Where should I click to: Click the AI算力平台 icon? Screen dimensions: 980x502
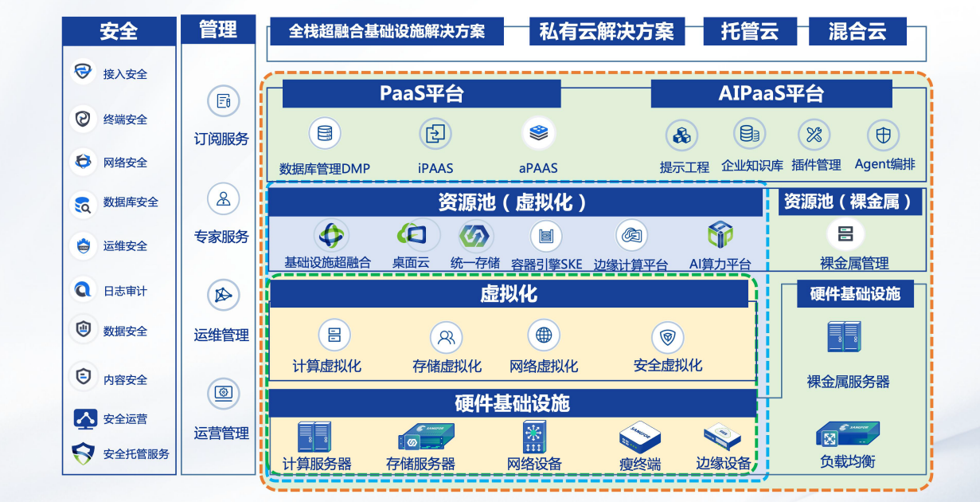(x=720, y=235)
